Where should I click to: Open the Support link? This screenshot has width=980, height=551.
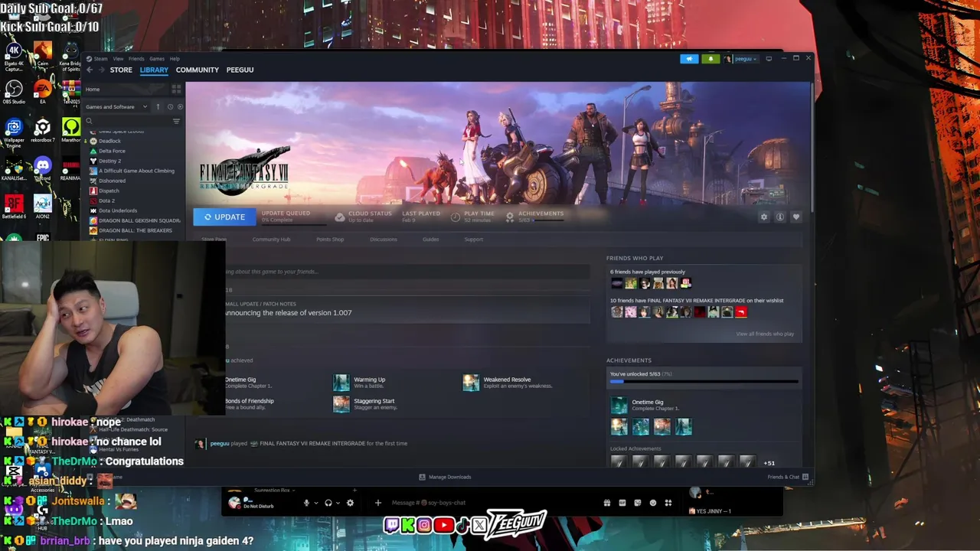click(473, 240)
